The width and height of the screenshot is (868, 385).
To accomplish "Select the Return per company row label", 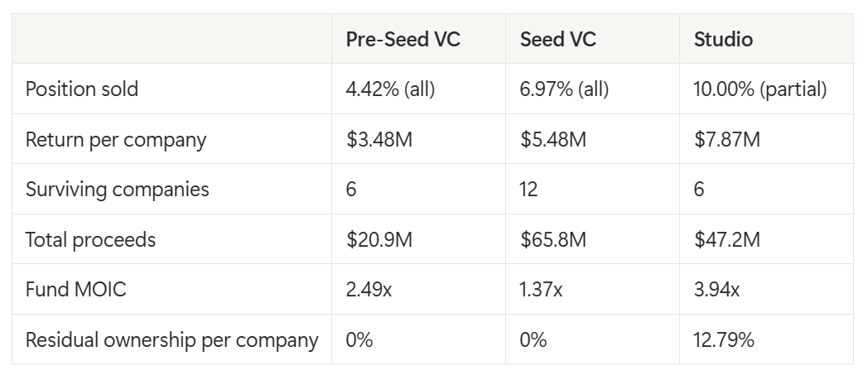I will pyautogui.click(x=116, y=139).
